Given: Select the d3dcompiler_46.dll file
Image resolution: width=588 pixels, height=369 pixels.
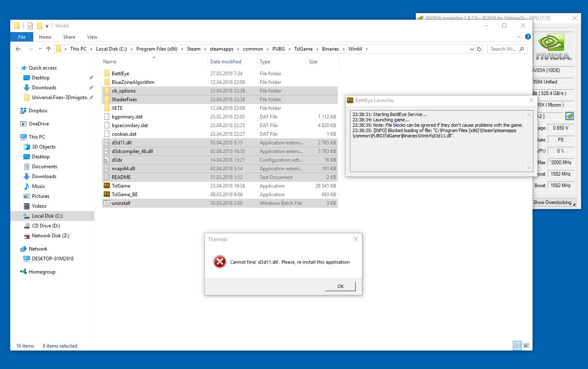Looking at the screenshot, I should [220, 151].
